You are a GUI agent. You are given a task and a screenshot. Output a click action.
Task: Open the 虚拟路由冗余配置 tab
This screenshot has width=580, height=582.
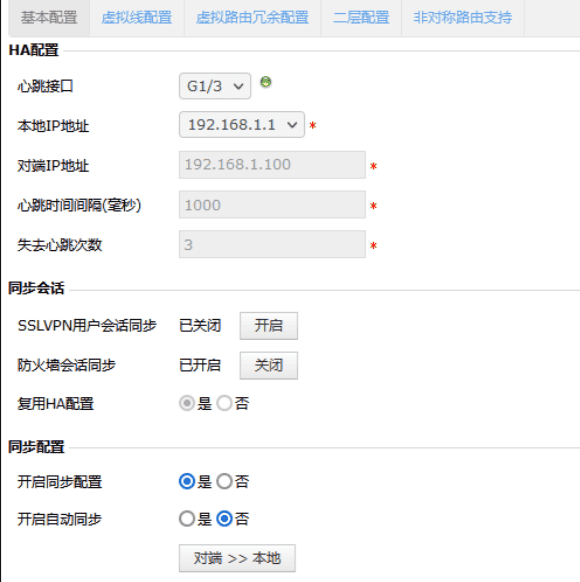tap(252, 17)
